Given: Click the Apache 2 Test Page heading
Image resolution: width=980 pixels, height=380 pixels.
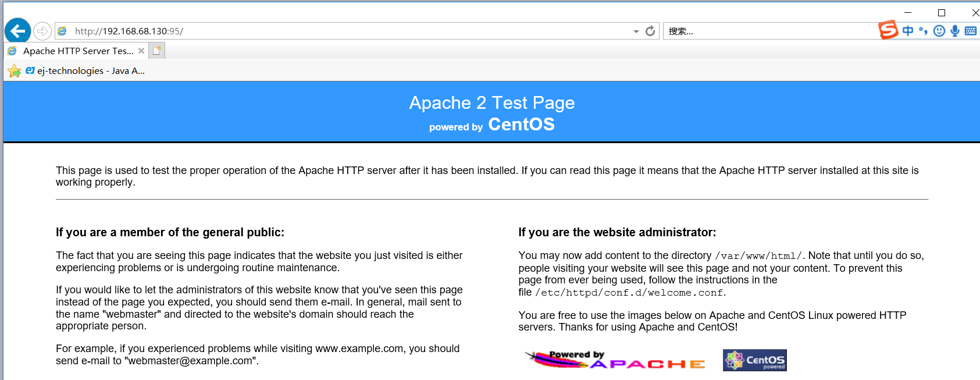Looking at the screenshot, I should point(492,103).
